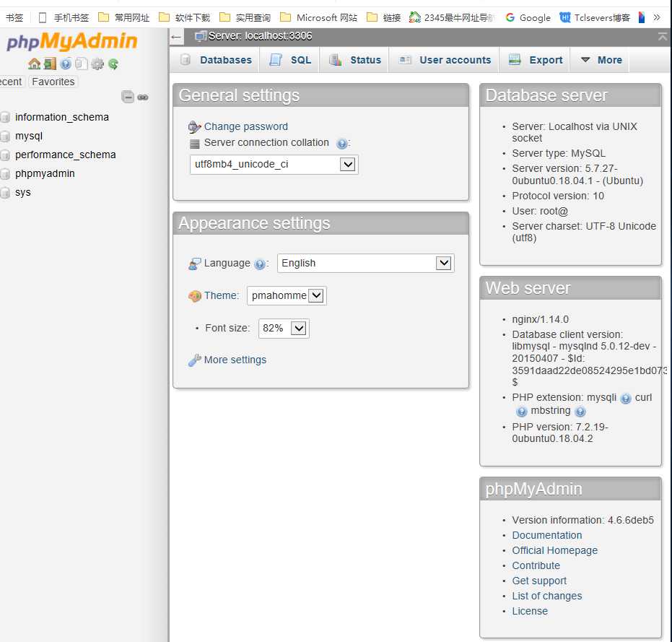Click help icon beside Language label
The width and height of the screenshot is (672, 642).
259,264
